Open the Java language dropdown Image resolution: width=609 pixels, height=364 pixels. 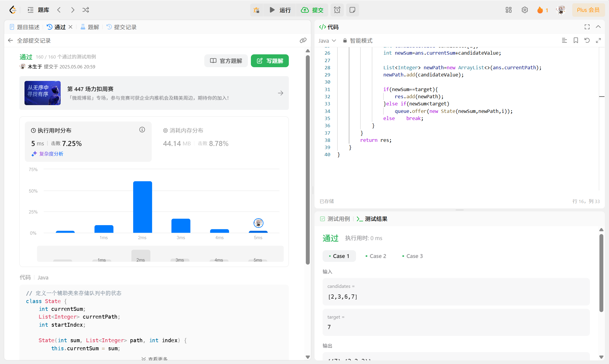point(327,41)
